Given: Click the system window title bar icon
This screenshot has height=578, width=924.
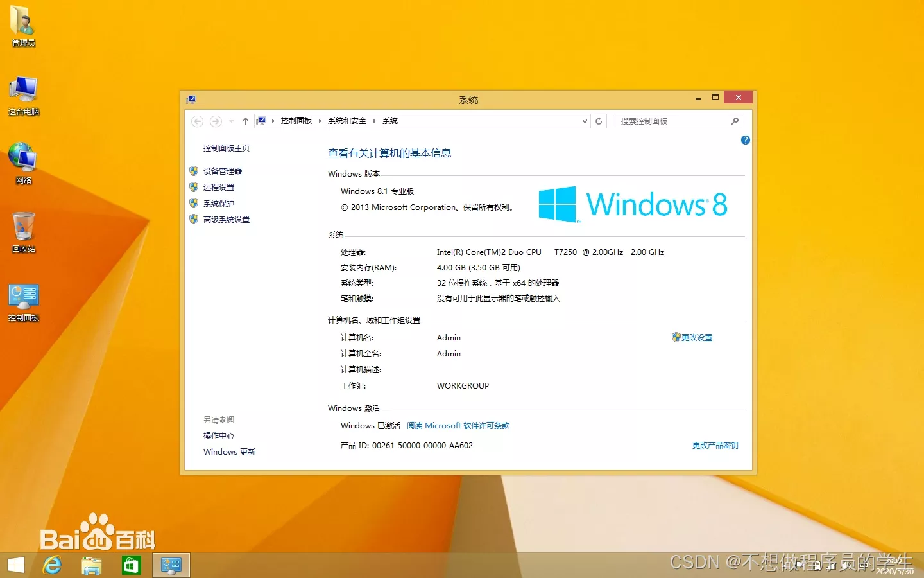Looking at the screenshot, I should [191, 100].
